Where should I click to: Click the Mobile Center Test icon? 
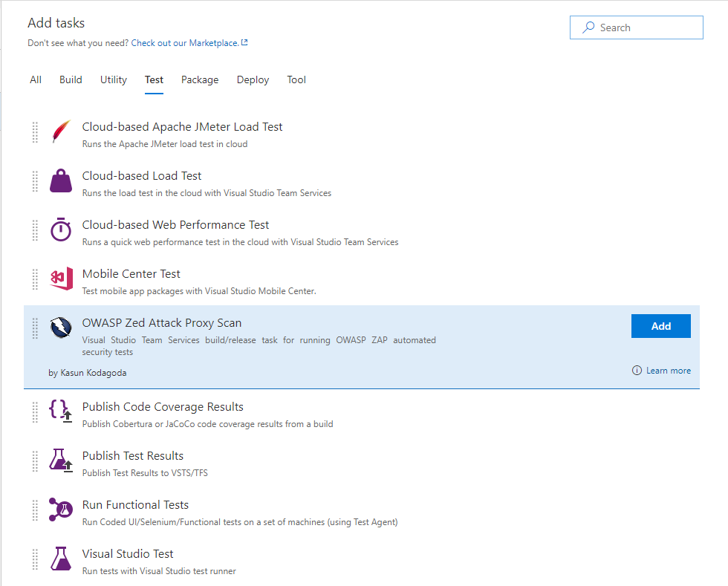tap(61, 279)
